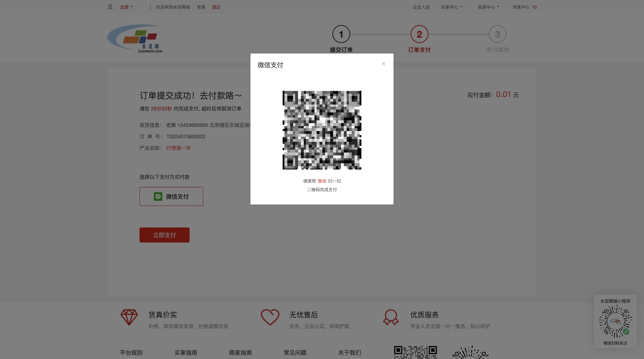Click order number T2024070800002
Screen dimensions: 644x359
coord(186,137)
